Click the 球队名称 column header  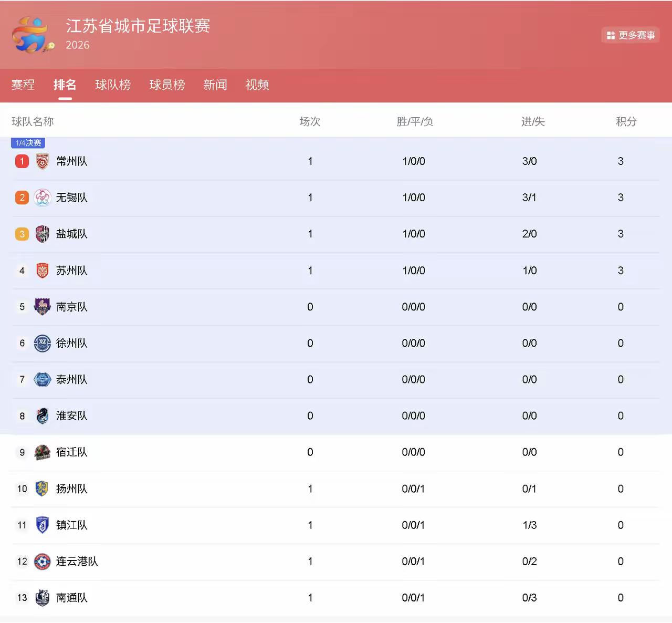point(33,121)
